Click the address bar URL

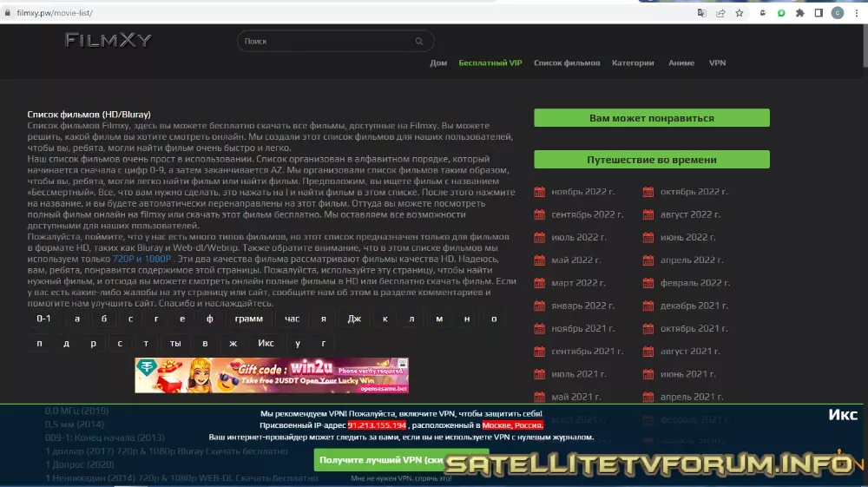click(x=54, y=13)
